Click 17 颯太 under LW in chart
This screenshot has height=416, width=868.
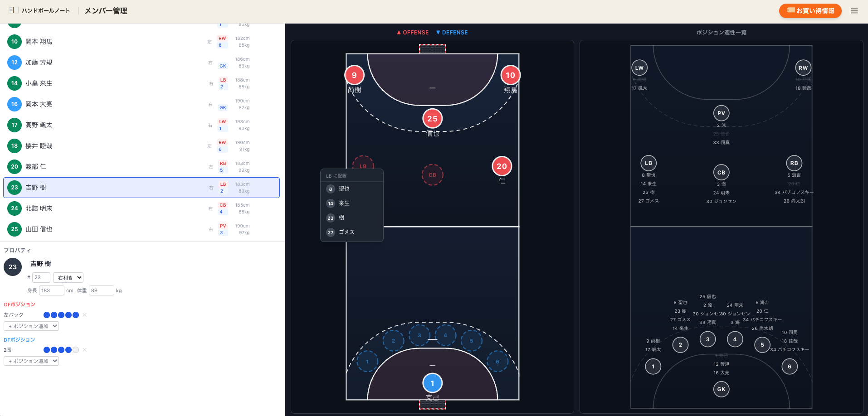click(x=639, y=88)
